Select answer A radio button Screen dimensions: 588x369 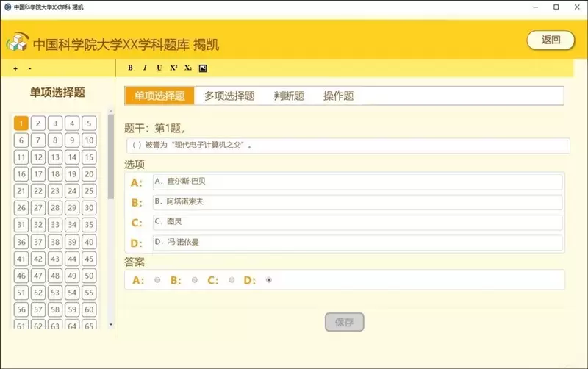(x=157, y=280)
